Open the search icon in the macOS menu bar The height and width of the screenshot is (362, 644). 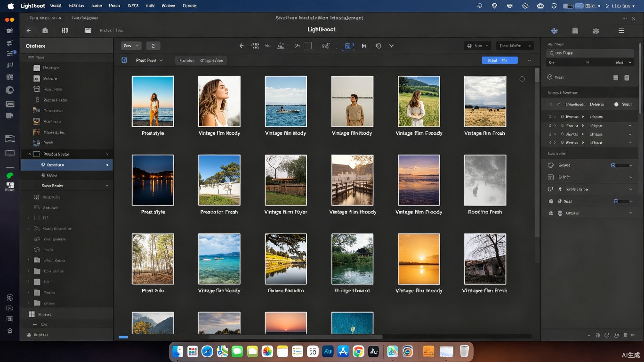(x=480, y=6)
